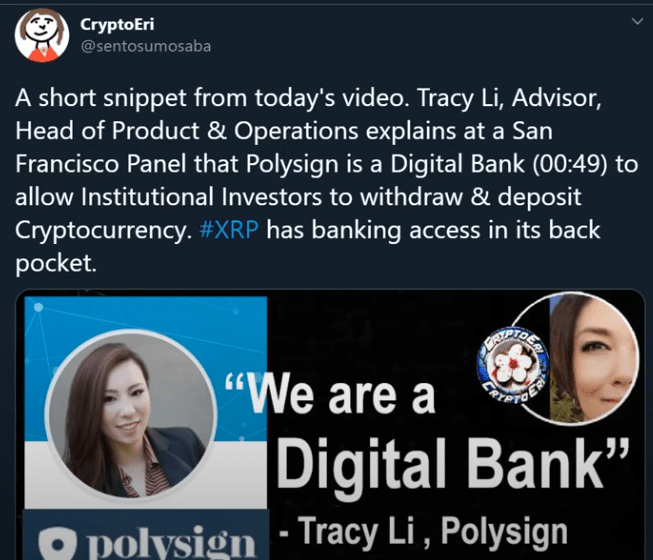Open the #XRP hashtag
The width and height of the screenshot is (653, 560).
click(229, 230)
